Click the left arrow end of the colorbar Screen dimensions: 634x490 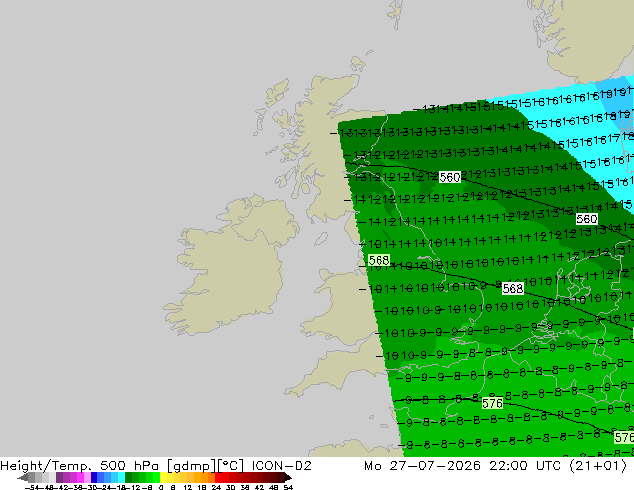(22, 478)
